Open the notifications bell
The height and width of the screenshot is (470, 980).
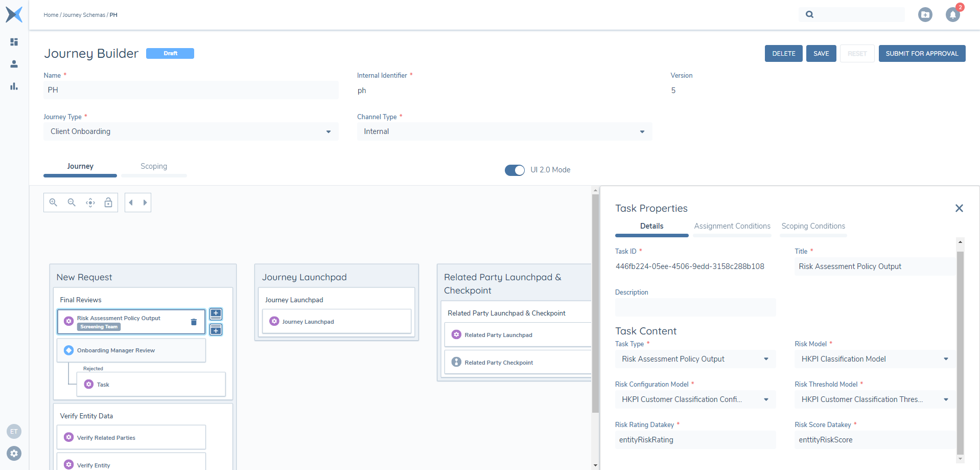coord(952,15)
